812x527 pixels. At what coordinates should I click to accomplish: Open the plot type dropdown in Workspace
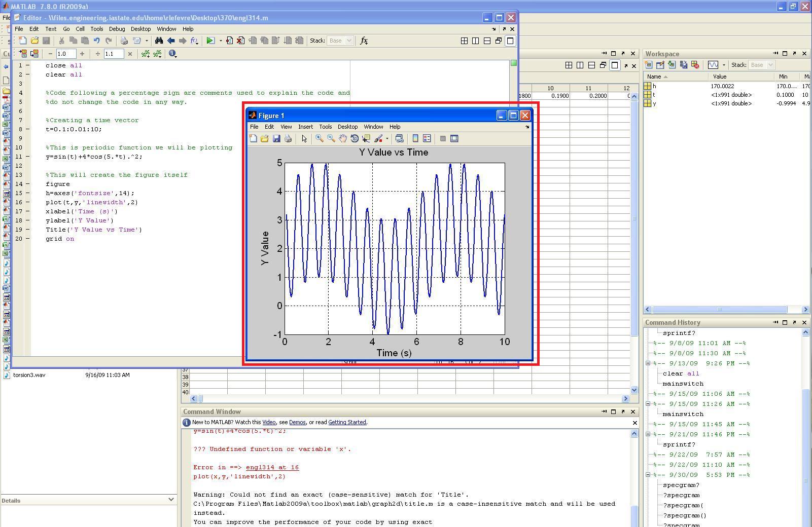point(724,65)
